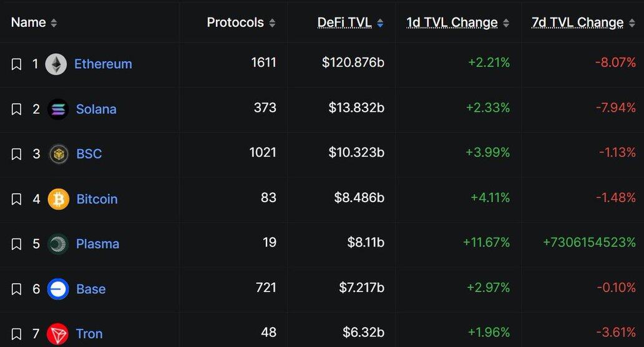Bookmark the Ethereum row

pos(16,64)
